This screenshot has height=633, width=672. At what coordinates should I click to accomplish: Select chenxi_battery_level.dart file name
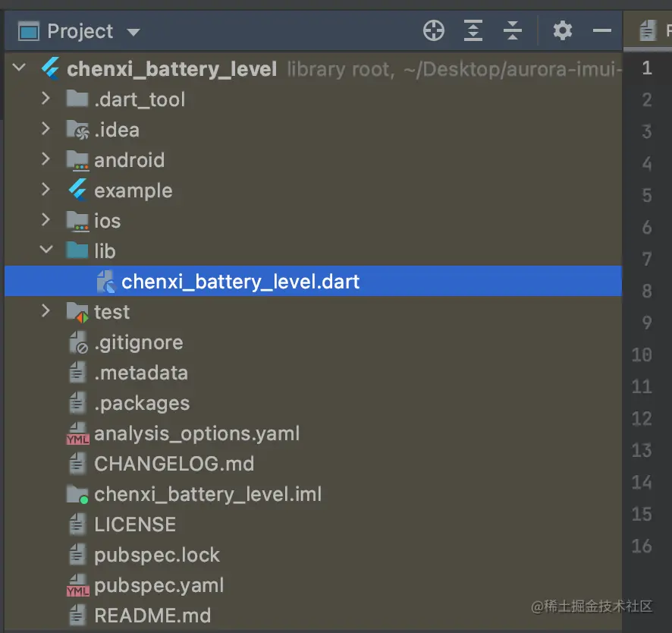[x=240, y=282]
